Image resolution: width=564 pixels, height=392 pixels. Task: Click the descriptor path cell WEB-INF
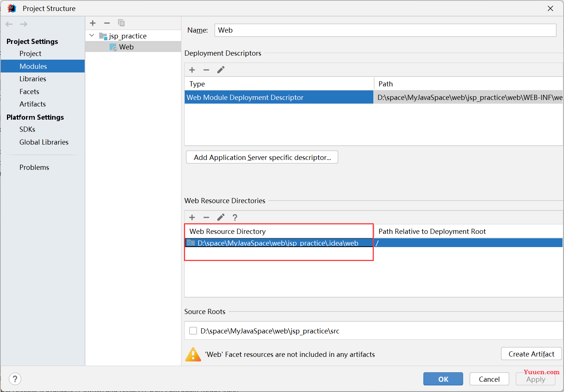(468, 97)
